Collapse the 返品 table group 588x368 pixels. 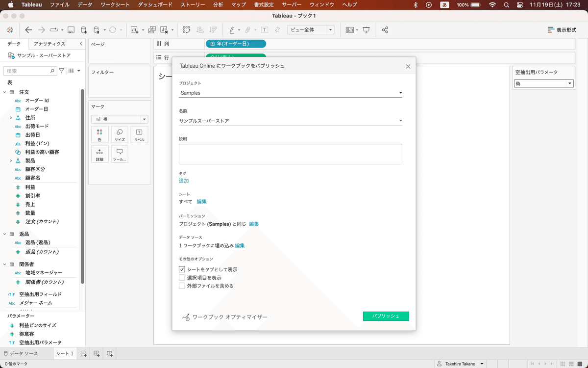5,234
